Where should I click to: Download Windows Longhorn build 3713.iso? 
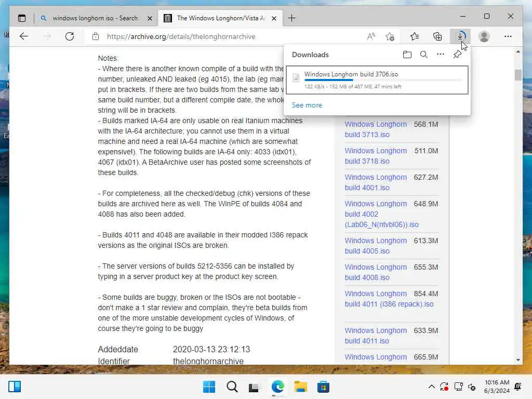click(376, 129)
